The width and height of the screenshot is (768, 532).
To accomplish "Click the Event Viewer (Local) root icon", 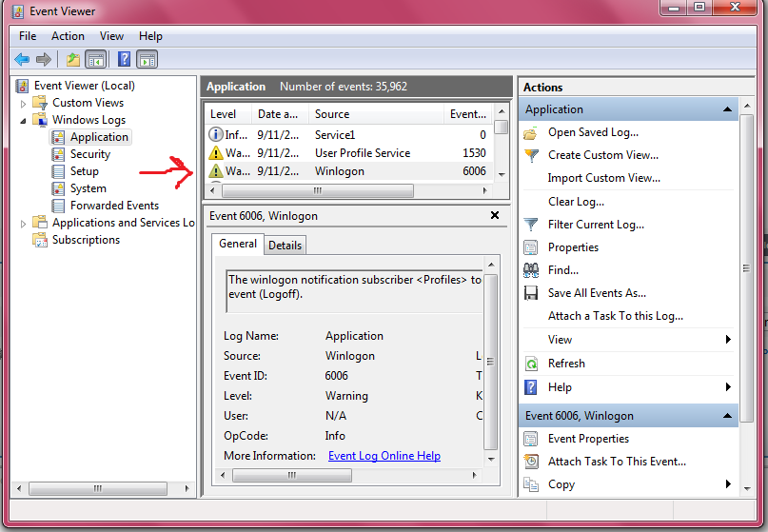I will (x=22, y=86).
